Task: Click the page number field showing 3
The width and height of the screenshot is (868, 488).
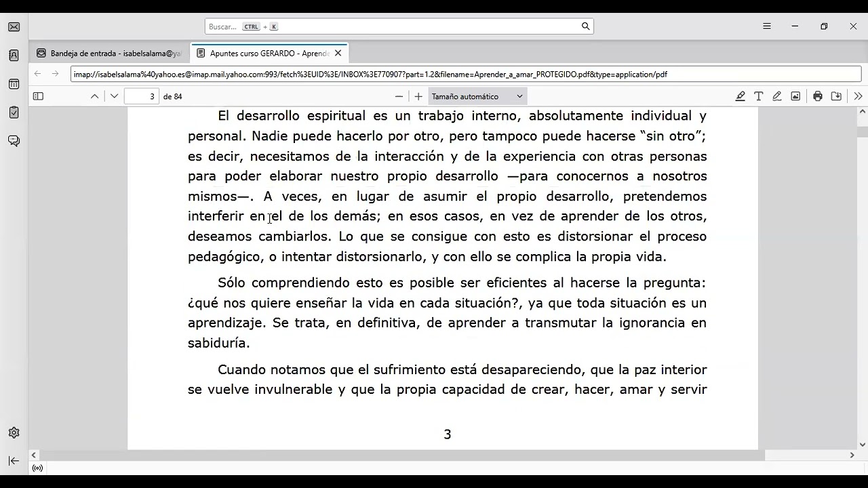Action: pos(142,96)
